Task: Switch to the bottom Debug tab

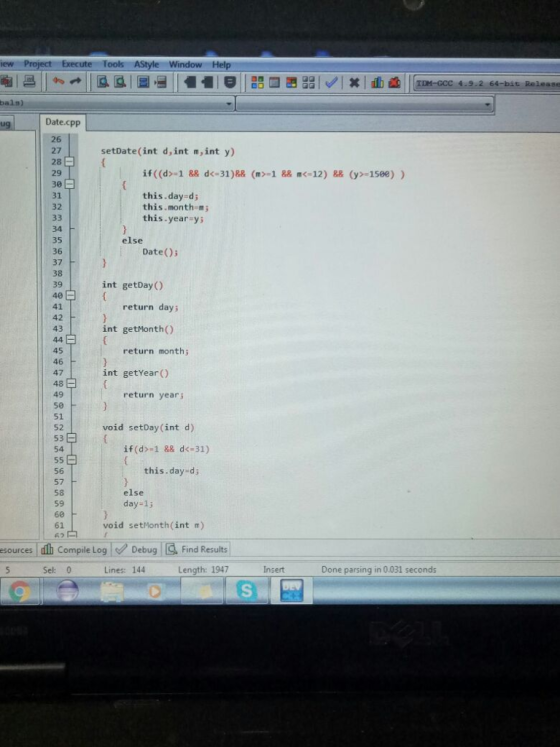Action: 136,550
